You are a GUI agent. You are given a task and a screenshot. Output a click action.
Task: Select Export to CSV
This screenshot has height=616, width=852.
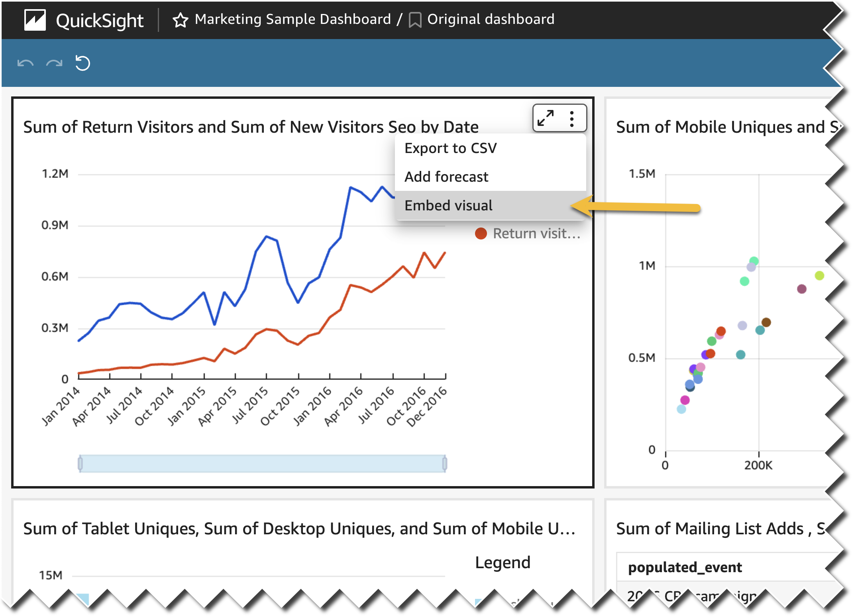(x=450, y=148)
